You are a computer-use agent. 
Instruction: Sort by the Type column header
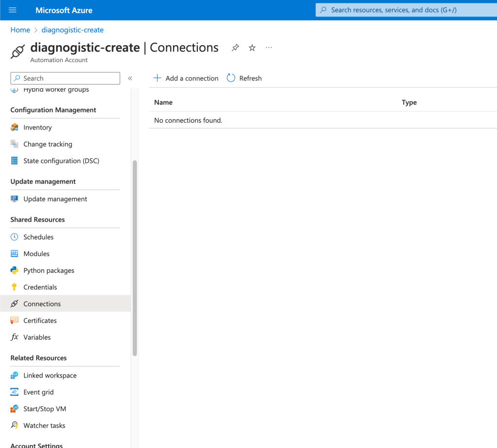(x=409, y=102)
